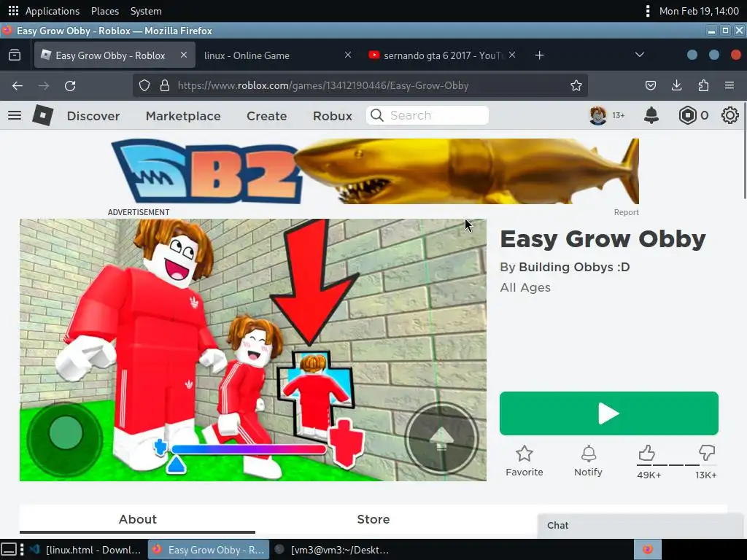Open Firefox application menu

[729, 86]
